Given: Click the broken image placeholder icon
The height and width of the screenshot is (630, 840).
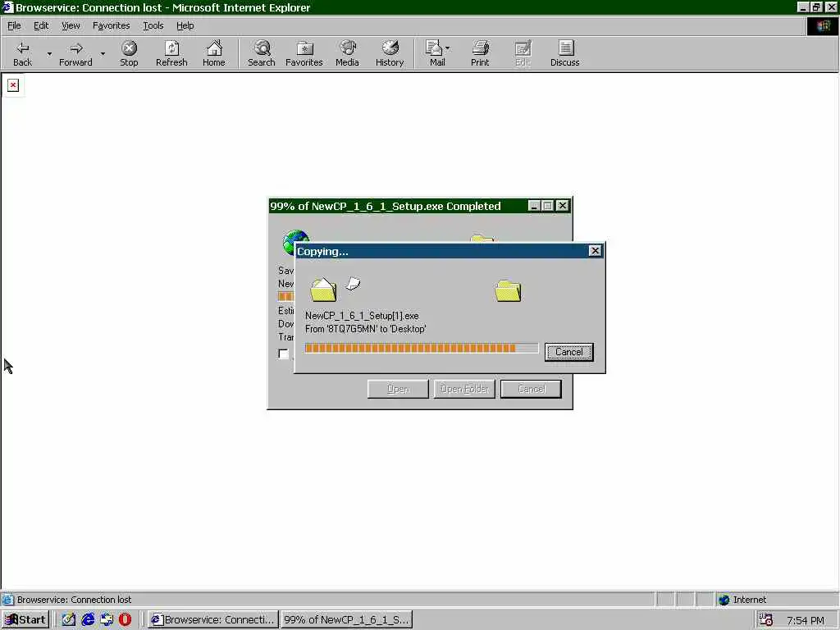Looking at the screenshot, I should pos(13,85).
